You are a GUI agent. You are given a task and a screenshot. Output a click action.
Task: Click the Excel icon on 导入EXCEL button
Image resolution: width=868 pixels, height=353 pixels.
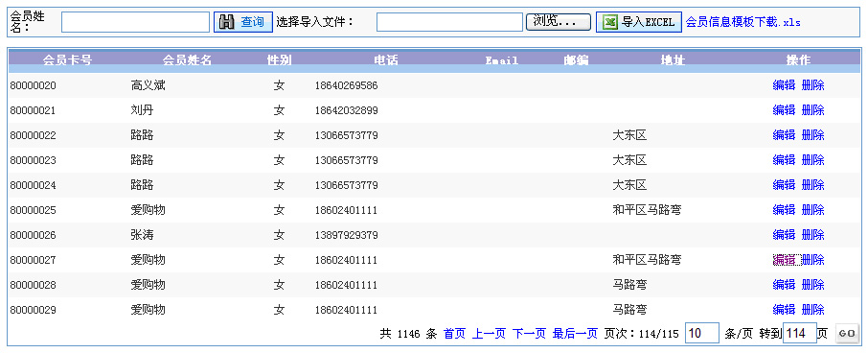point(609,22)
